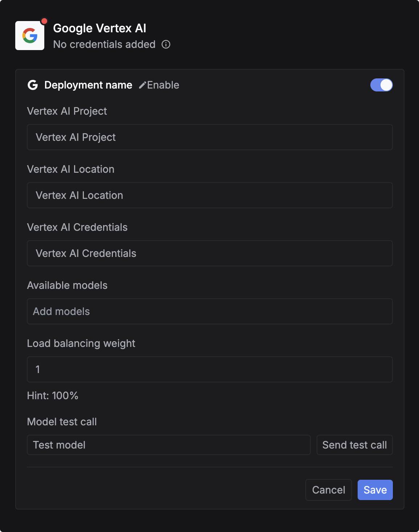
Task: Click the Available models label
Action: 67,285
